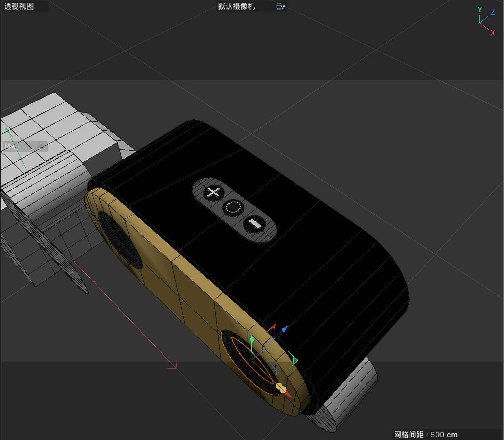This screenshot has height=440, width=504.
Task: Click the blue Z-axis arrow of the move gizmo
Action: click(x=284, y=329)
